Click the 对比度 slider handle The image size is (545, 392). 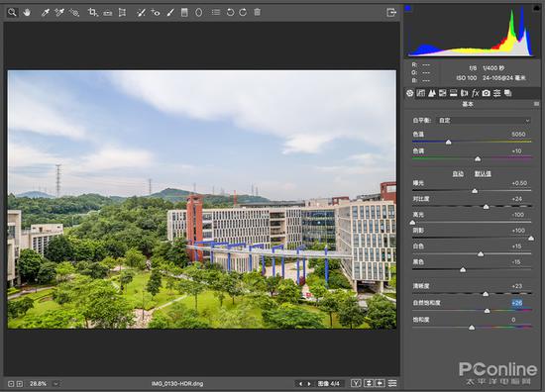coord(487,207)
